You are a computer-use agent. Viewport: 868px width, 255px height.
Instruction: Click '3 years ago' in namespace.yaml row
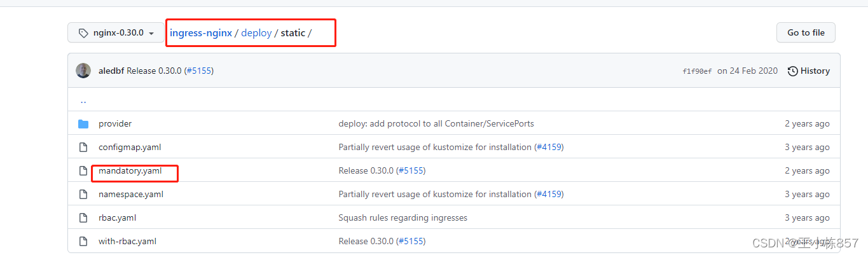pos(807,194)
